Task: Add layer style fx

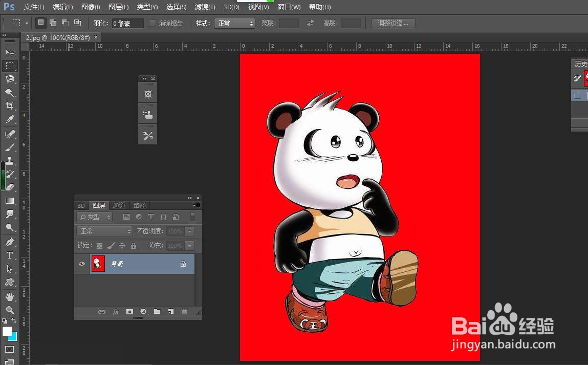Action: (x=116, y=312)
